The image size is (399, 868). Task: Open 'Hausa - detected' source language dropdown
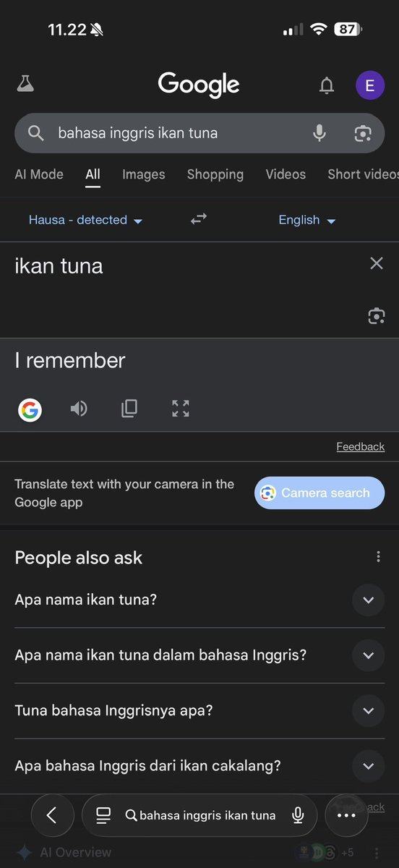point(85,220)
